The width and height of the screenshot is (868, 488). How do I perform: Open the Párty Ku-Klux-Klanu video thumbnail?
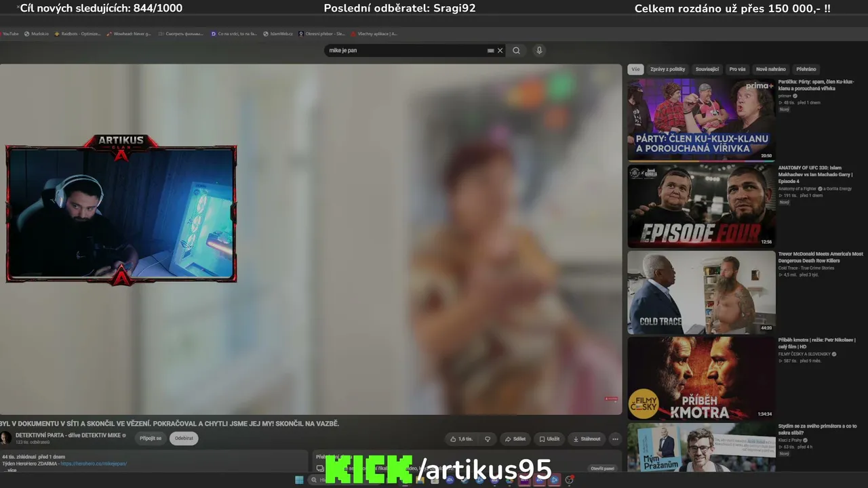(x=701, y=120)
